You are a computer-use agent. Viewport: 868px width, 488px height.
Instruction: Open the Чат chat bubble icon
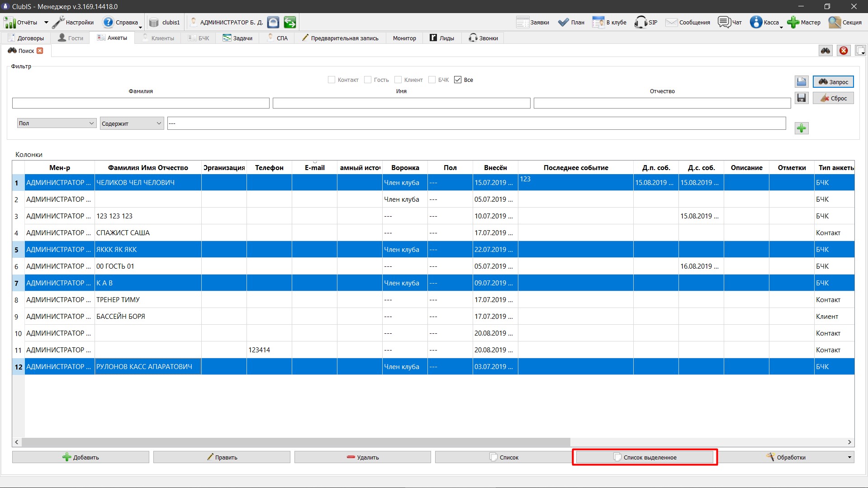724,22
